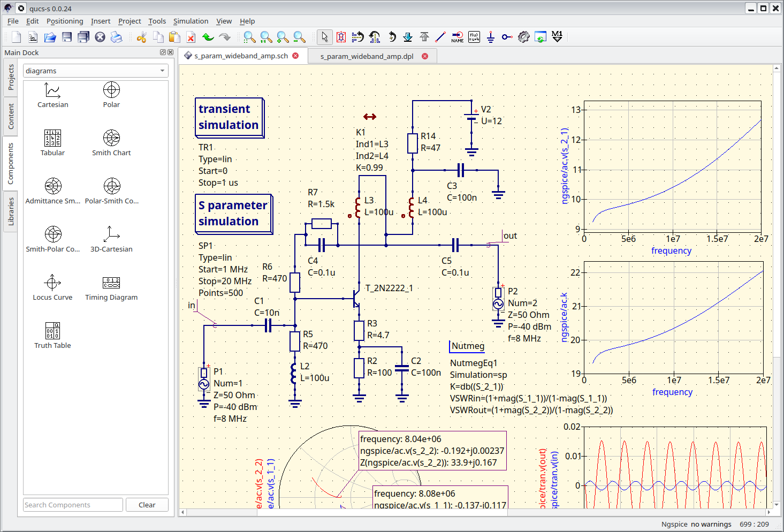Paste from the clipboard
Image resolution: width=784 pixels, height=532 pixels.
pyautogui.click(x=174, y=37)
